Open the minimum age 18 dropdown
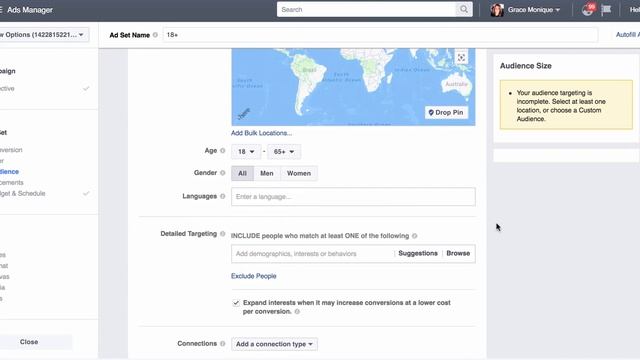 coord(246,152)
